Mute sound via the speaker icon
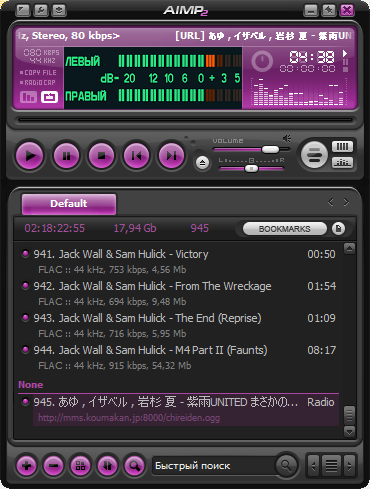 [287, 138]
